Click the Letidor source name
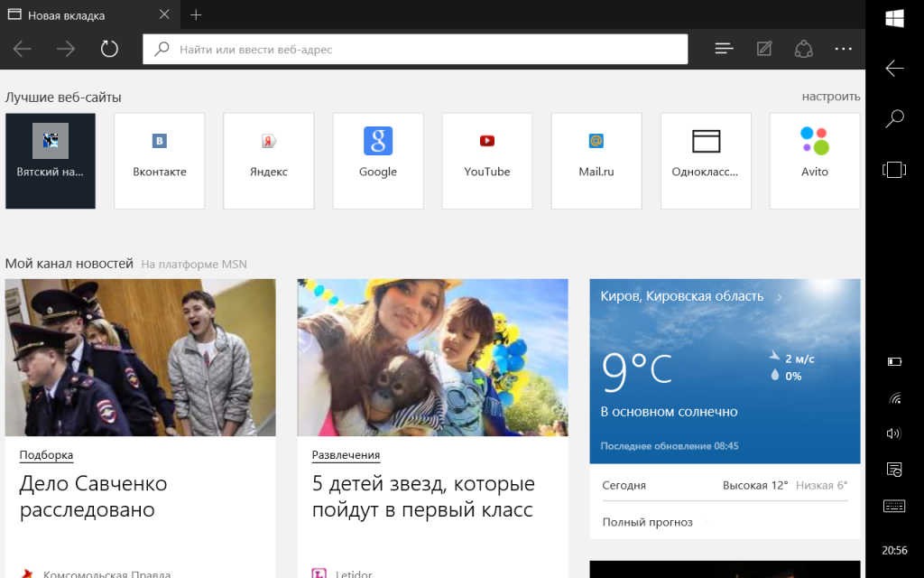This screenshot has height=578, width=924. pos(354,573)
